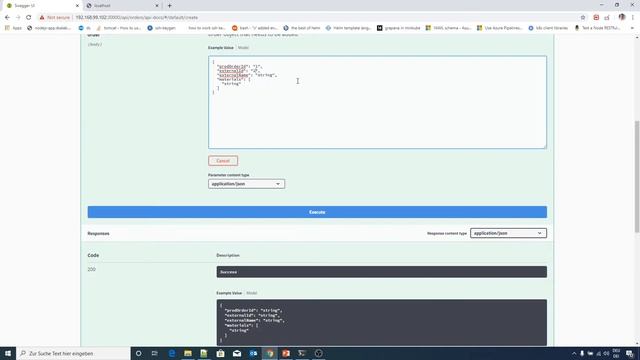Open Cortana from the taskbar
This screenshot has height=360, width=640.
coord(139,353)
